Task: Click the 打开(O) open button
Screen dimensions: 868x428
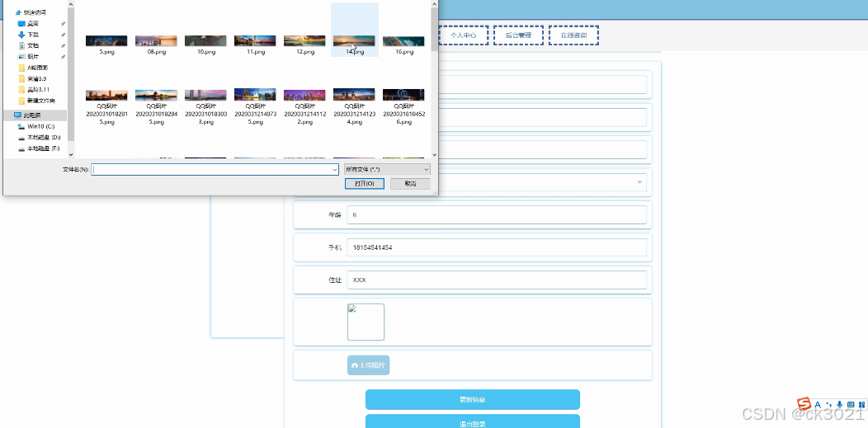Action: [x=364, y=184]
